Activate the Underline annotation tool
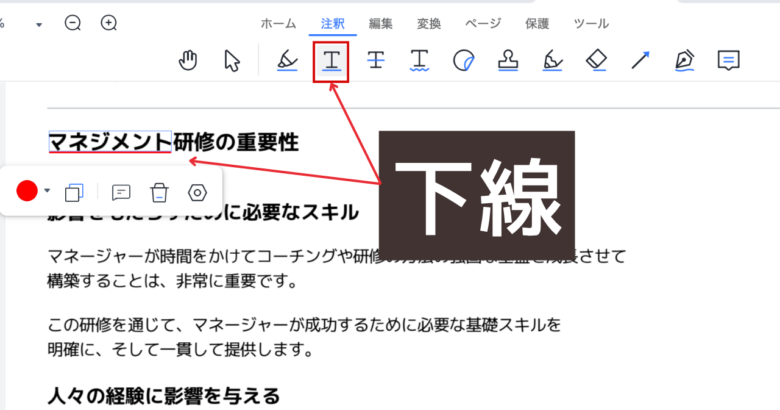Image resolution: width=780 pixels, height=410 pixels. 330,61
